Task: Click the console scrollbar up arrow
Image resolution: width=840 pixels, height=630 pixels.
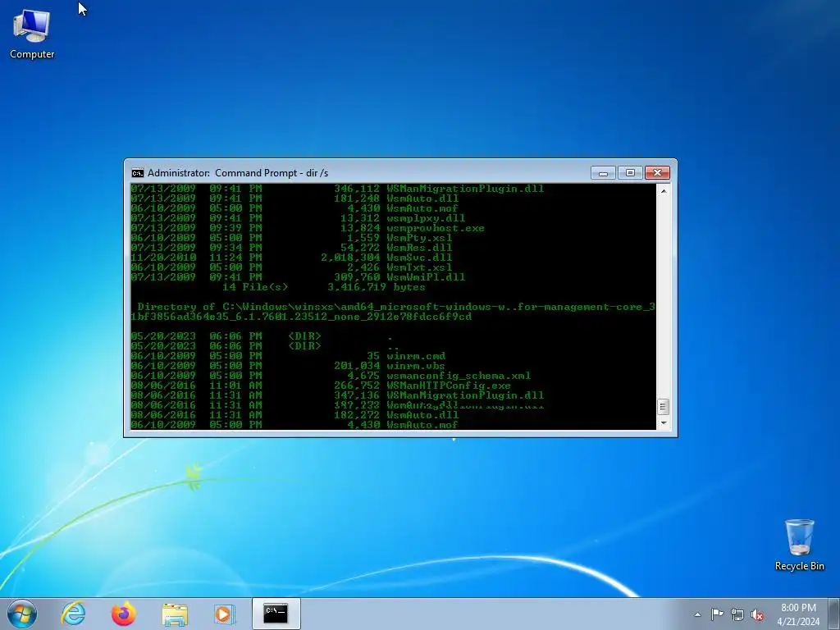Action: point(664,190)
